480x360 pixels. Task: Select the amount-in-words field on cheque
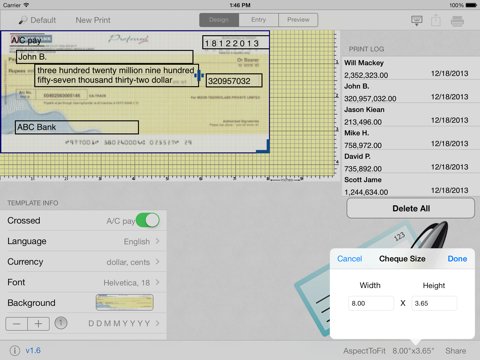pos(116,75)
